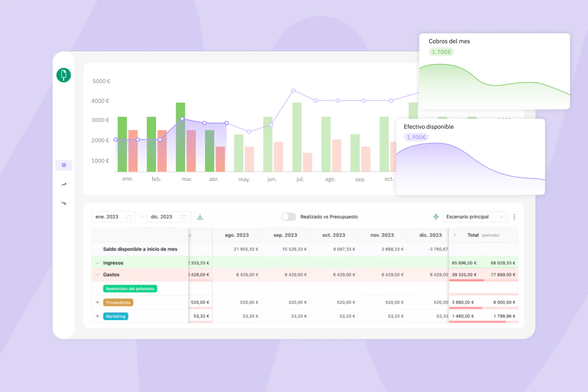
Task: Click the 77 899,00 € Gastos total
Action: tap(503, 275)
